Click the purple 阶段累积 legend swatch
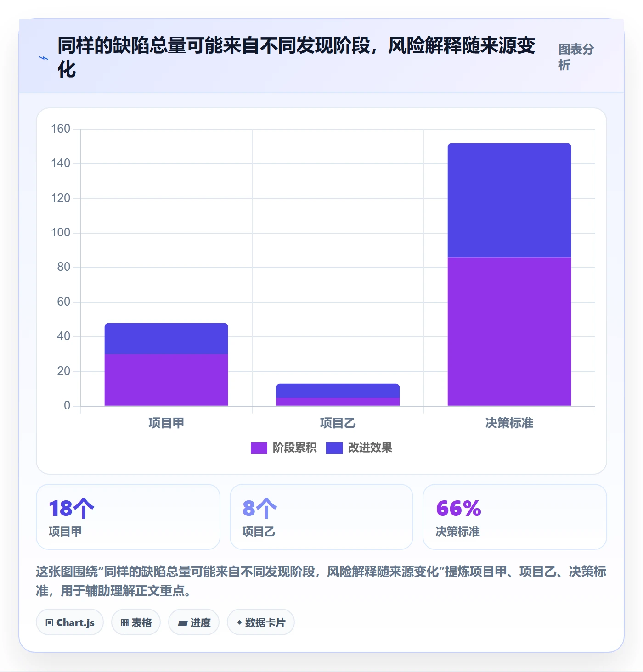Screen dimensions: 643x672 [259, 448]
